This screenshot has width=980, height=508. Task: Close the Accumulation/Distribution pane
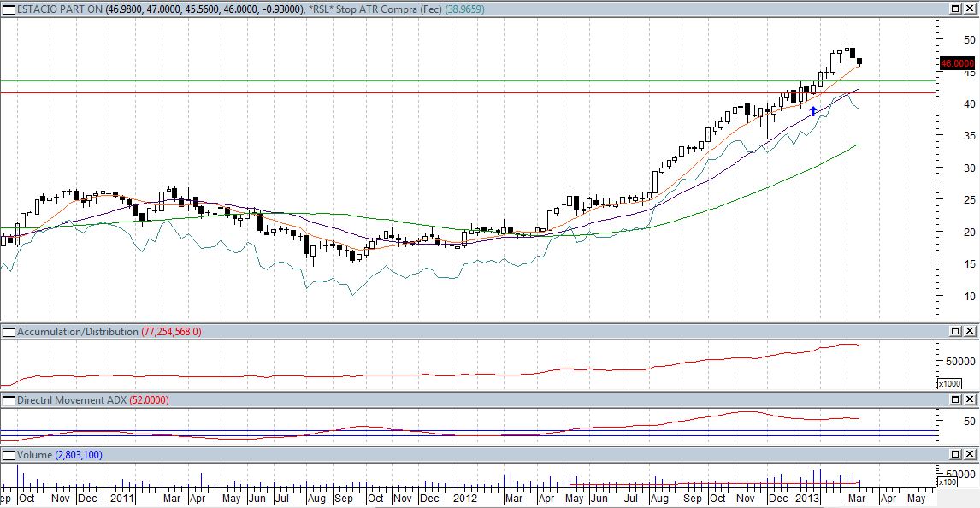tap(971, 331)
